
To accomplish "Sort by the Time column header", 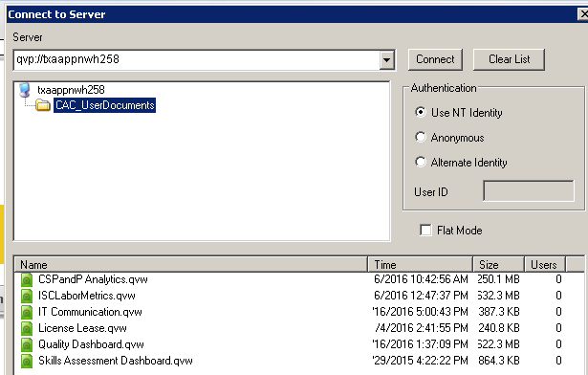I will coord(420,265).
